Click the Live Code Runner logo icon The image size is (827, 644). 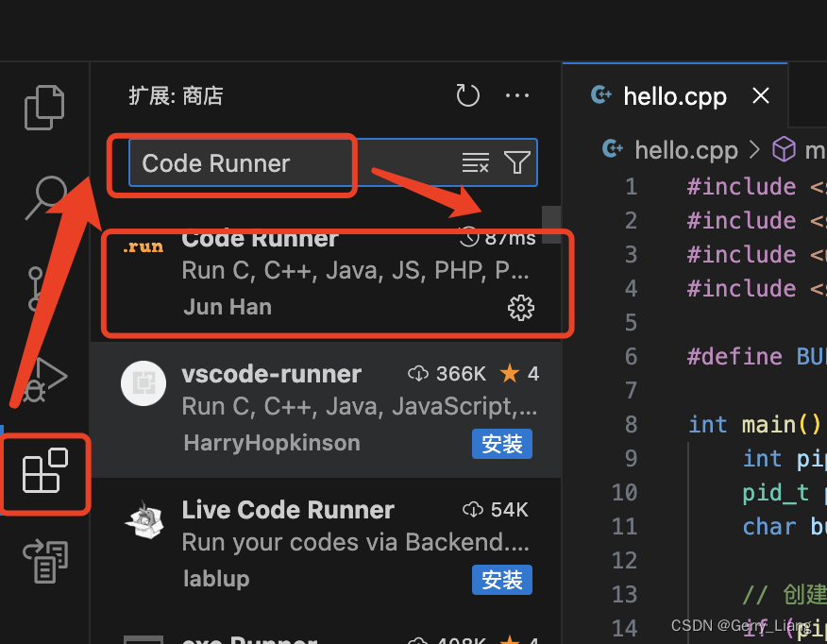(x=144, y=519)
